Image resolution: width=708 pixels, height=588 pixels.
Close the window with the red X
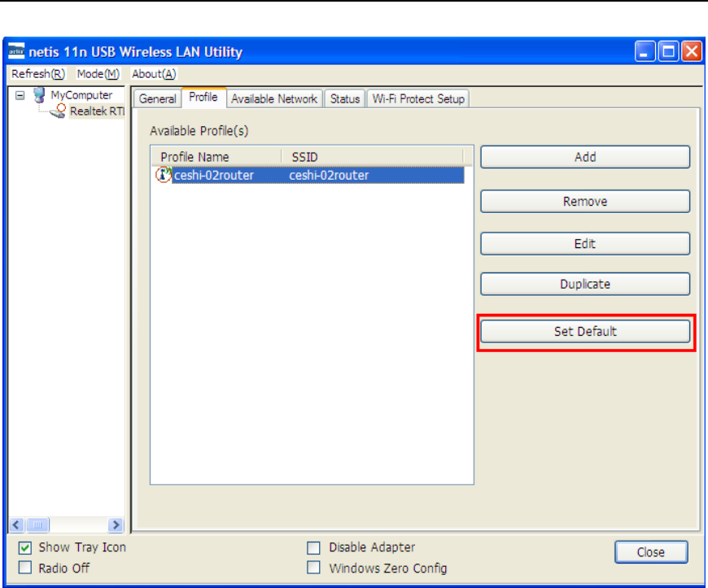click(x=692, y=51)
